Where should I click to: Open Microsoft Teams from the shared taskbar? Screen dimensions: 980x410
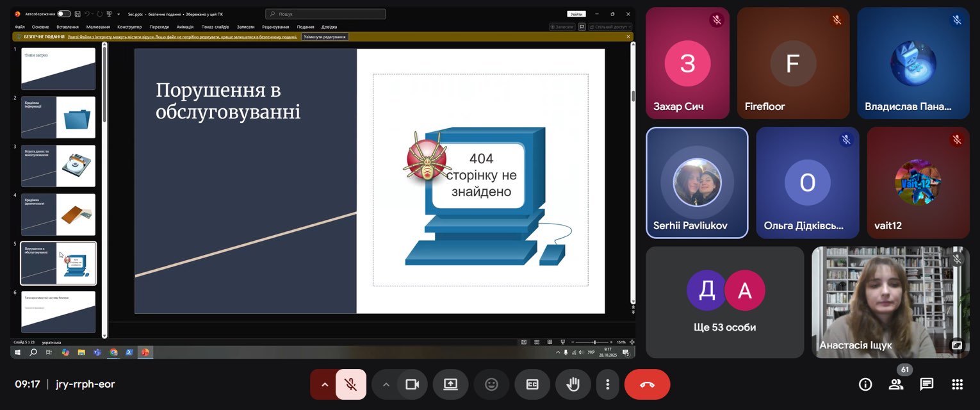(97, 352)
